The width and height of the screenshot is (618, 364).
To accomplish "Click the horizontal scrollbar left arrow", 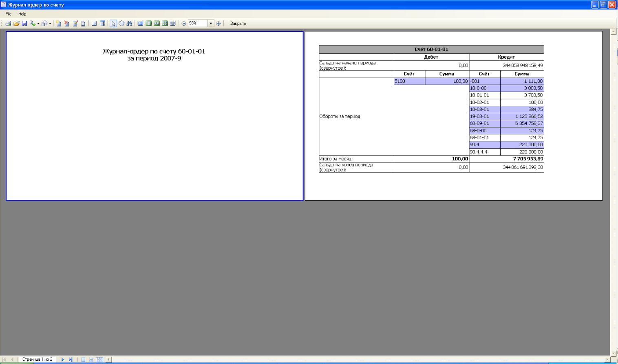I will pyautogui.click(x=108, y=360).
